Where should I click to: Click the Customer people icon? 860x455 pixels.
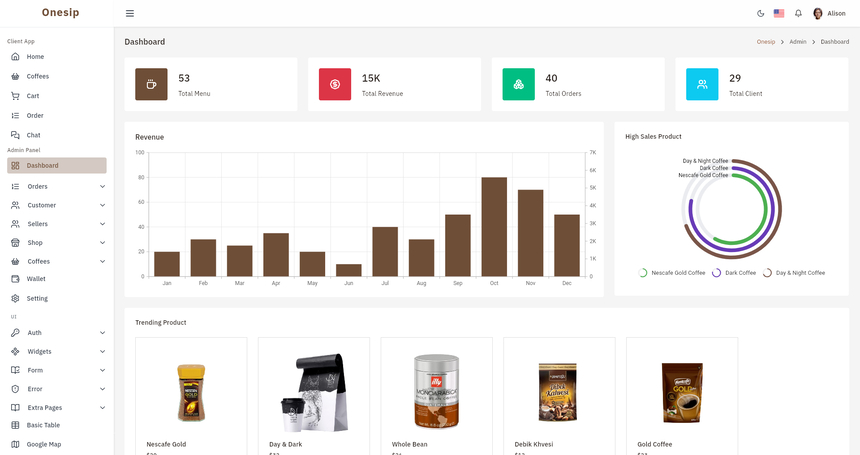tap(15, 205)
